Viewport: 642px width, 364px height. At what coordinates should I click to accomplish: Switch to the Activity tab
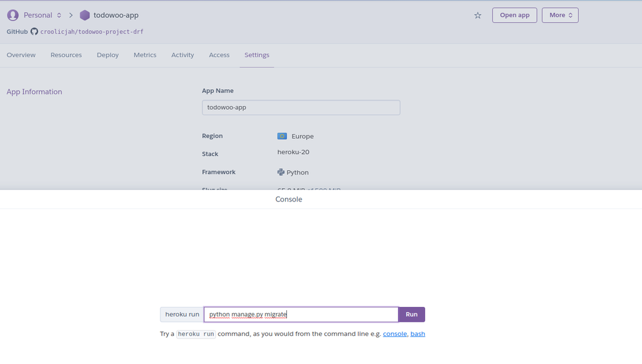coord(182,55)
